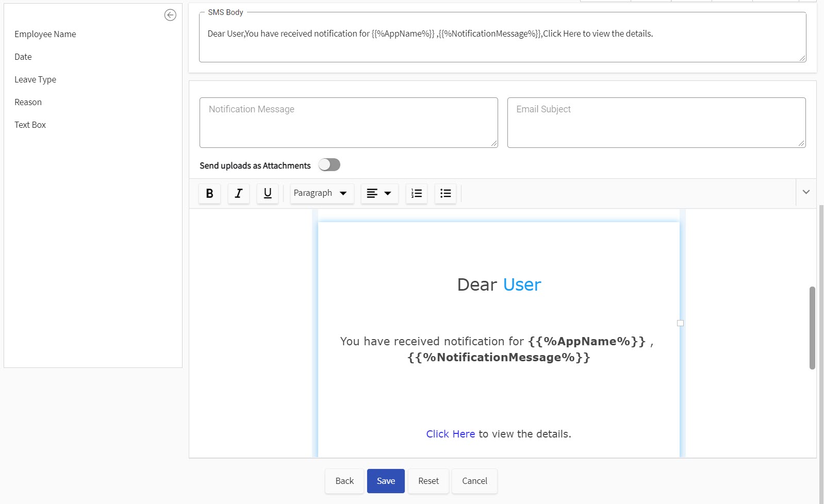Click the editor's vertical scrollbar thumb
The image size is (824, 504).
tap(812, 328)
